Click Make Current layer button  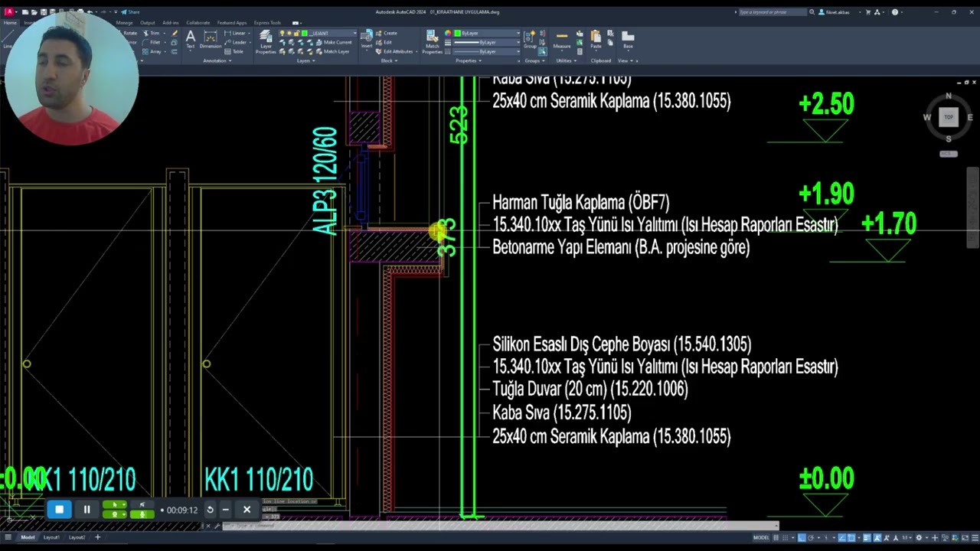[x=334, y=43]
